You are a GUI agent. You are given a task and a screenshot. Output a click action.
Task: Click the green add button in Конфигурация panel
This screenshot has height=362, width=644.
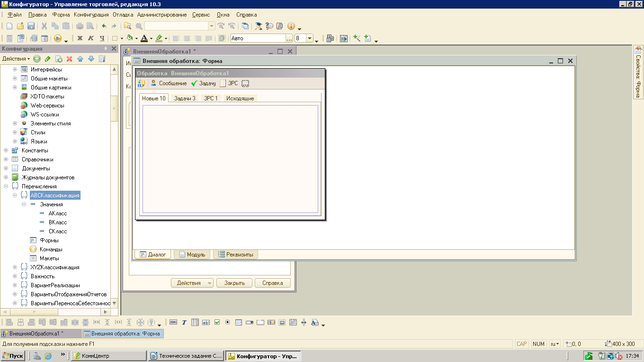[x=37, y=59]
